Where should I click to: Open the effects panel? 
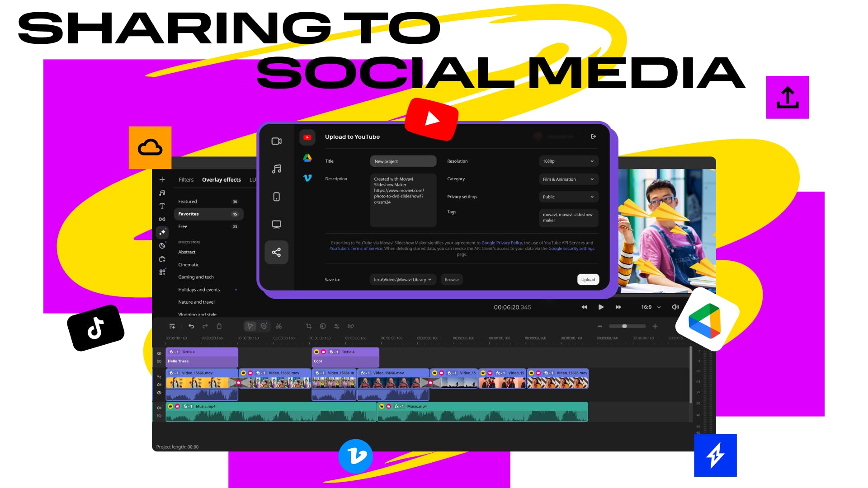click(x=162, y=232)
